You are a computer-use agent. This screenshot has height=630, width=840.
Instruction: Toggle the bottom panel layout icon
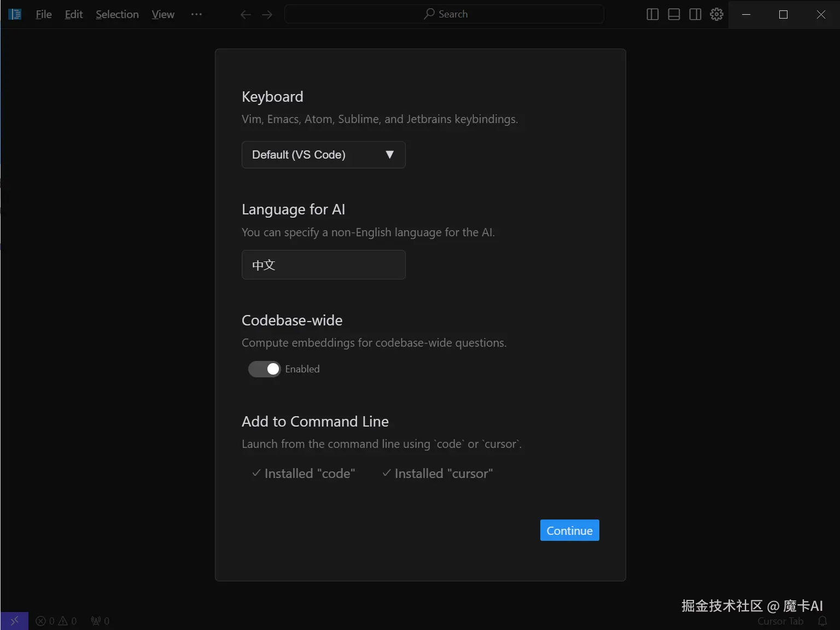point(674,14)
